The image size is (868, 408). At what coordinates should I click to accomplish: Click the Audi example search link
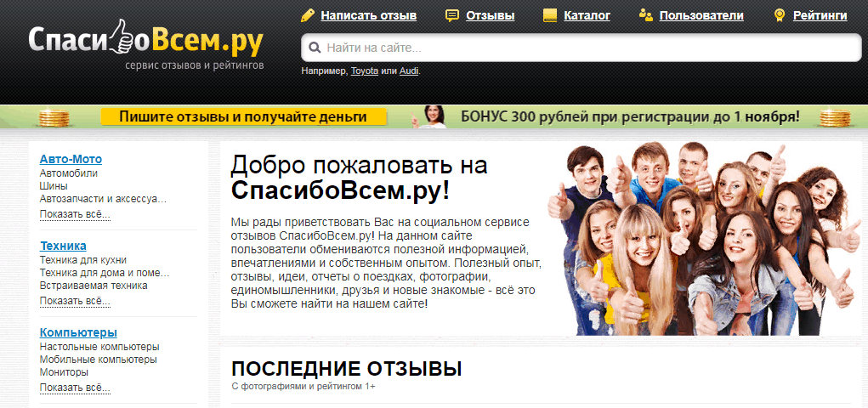[x=408, y=71]
